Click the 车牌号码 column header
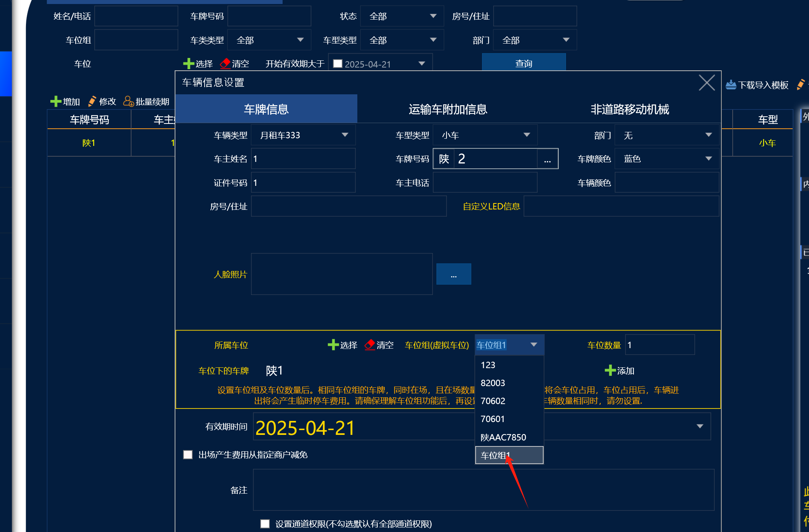 pos(89,120)
